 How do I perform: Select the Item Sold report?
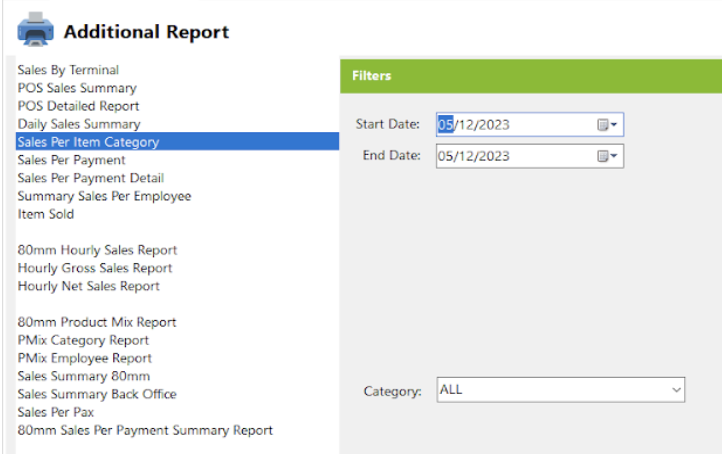point(46,214)
